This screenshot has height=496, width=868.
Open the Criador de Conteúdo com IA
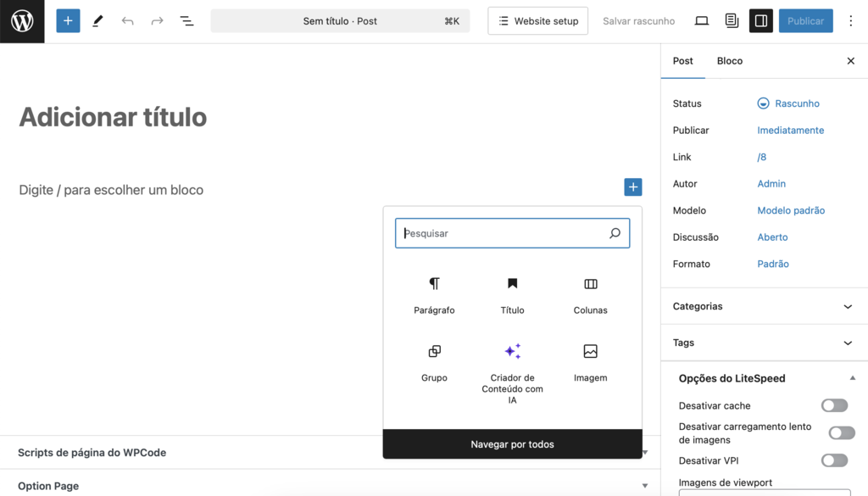(512, 360)
